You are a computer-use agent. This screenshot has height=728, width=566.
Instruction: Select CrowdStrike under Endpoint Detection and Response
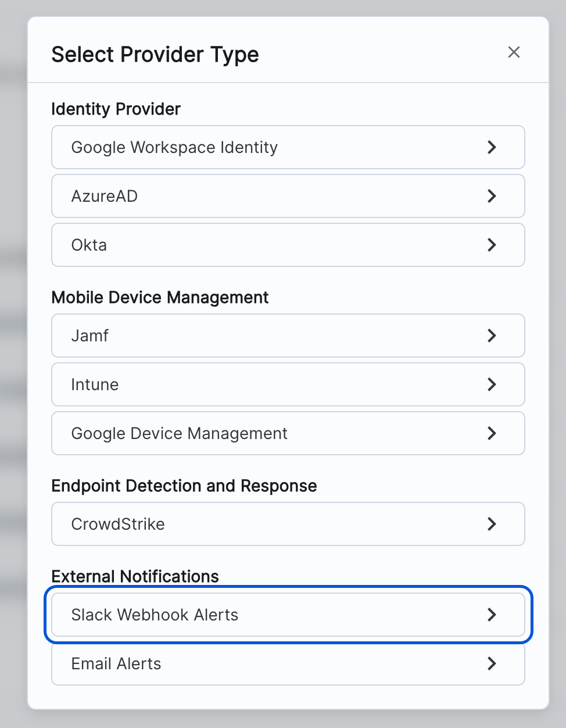[x=118, y=524]
